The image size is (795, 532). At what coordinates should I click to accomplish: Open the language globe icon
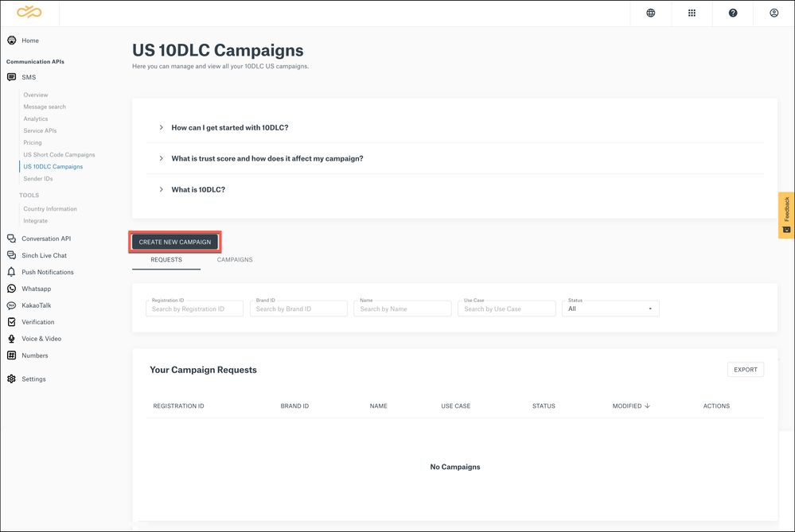[x=650, y=13]
